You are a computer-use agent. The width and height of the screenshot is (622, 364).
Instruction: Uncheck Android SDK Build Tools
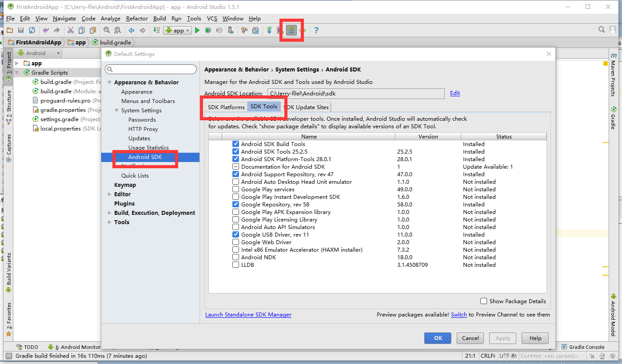pos(235,144)
